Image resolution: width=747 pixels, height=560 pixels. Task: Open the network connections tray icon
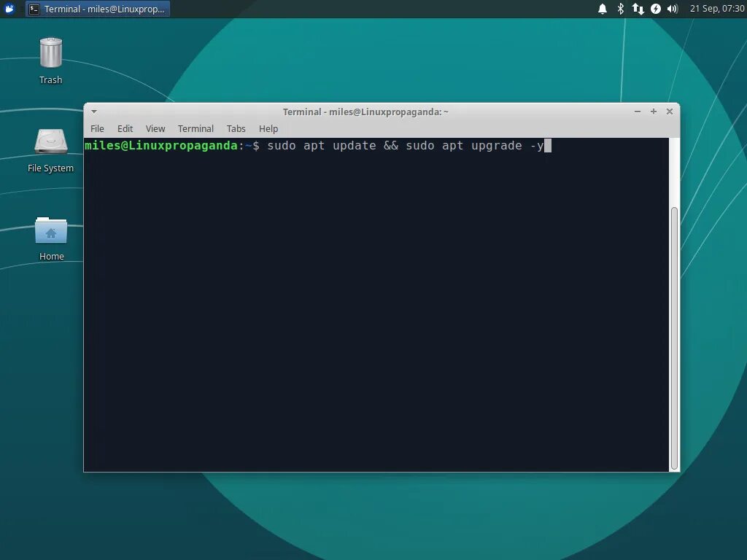click(x=638, y=9)
